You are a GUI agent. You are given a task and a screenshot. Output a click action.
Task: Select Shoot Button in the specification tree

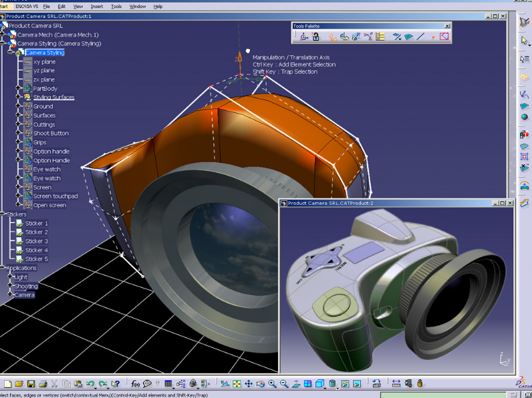pyautogui.click(x=51, y=134)
